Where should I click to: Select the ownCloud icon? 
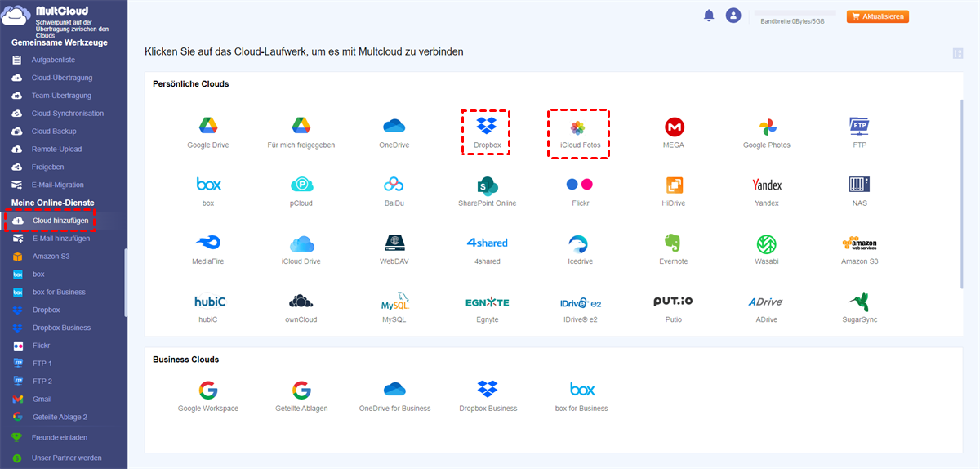coord(301,309)
